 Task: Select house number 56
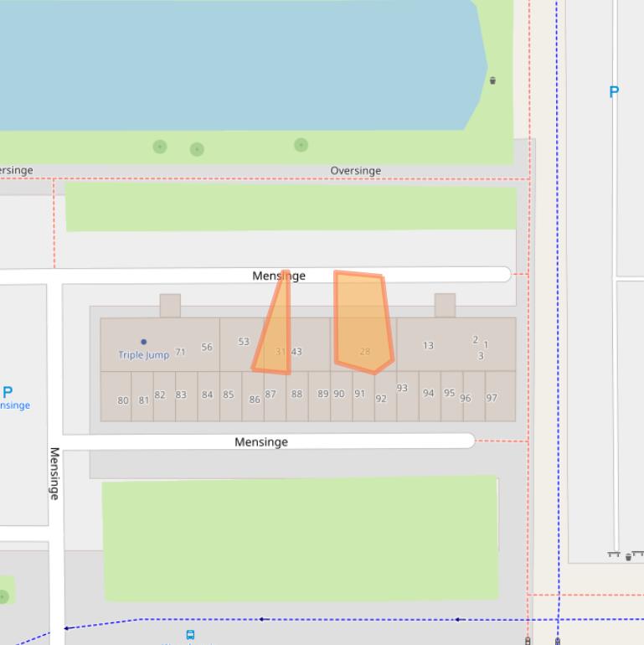[x=207, y=347]
